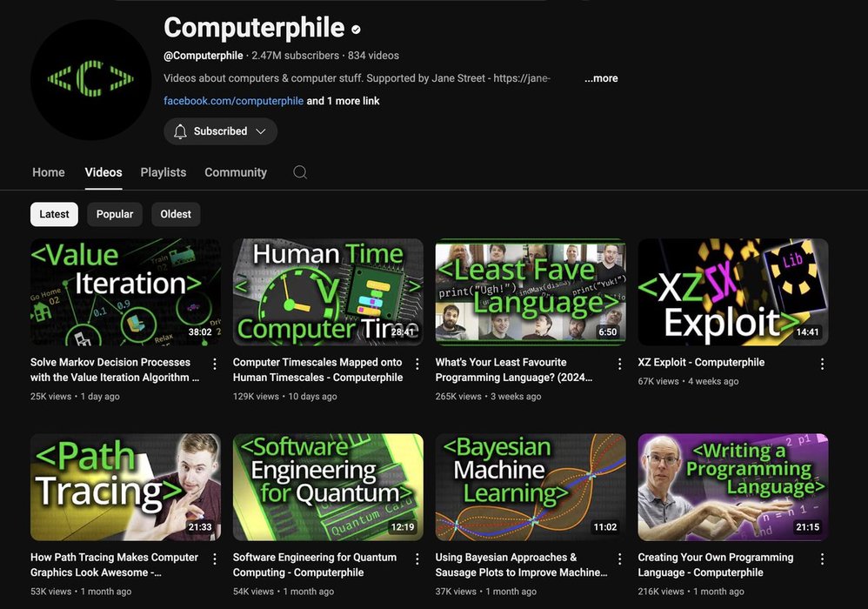Open options menu for Creating Programming Language video

pyautogui.click(x=823, y=559)
